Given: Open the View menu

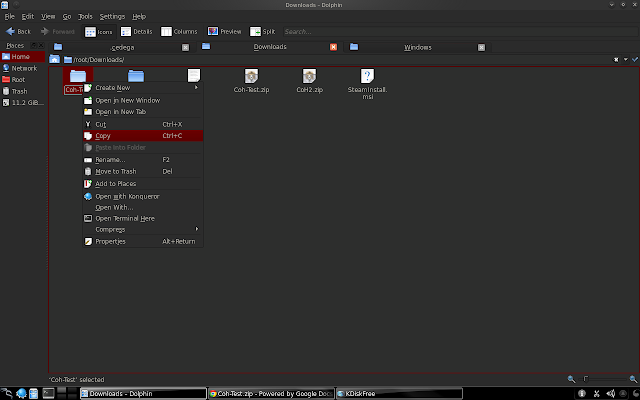Looking at the screenshot, I should tap(48, 16).
